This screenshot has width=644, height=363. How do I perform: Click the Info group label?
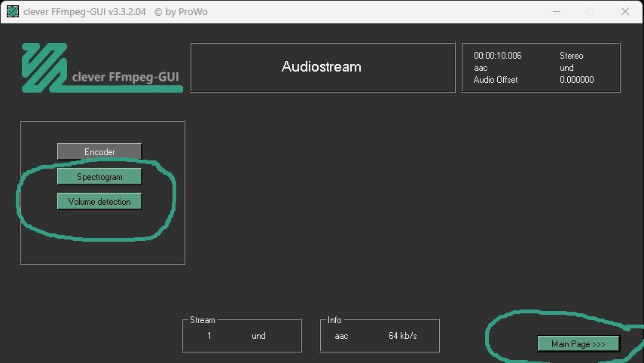pyautogui.click(x=334, y=320)
